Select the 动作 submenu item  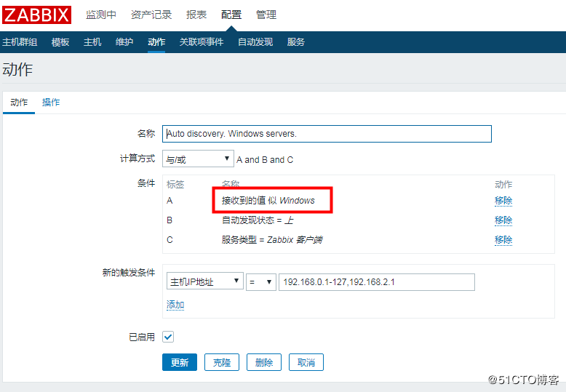point(156,42)
